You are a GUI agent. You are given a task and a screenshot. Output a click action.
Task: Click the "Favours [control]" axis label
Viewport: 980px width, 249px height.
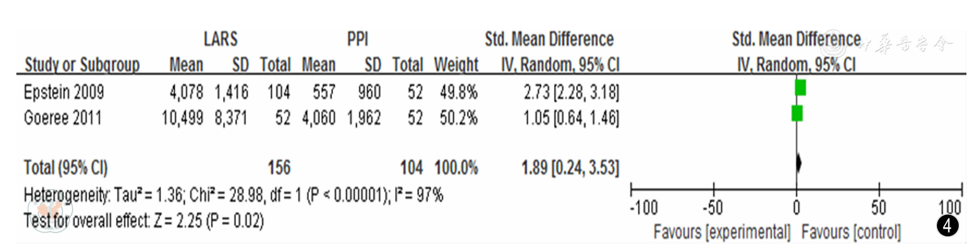851,232
